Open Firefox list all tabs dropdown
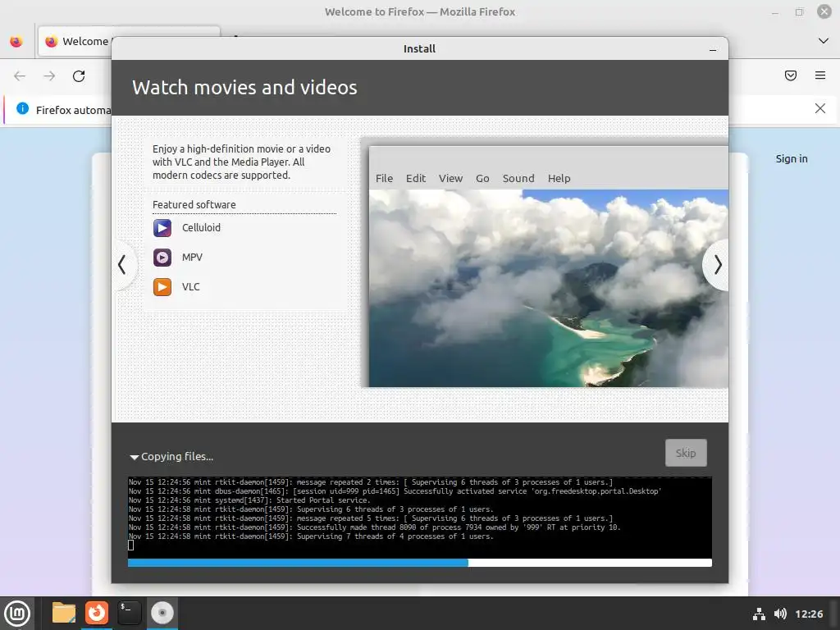840x630 pixels. click(x=824, y=41)
